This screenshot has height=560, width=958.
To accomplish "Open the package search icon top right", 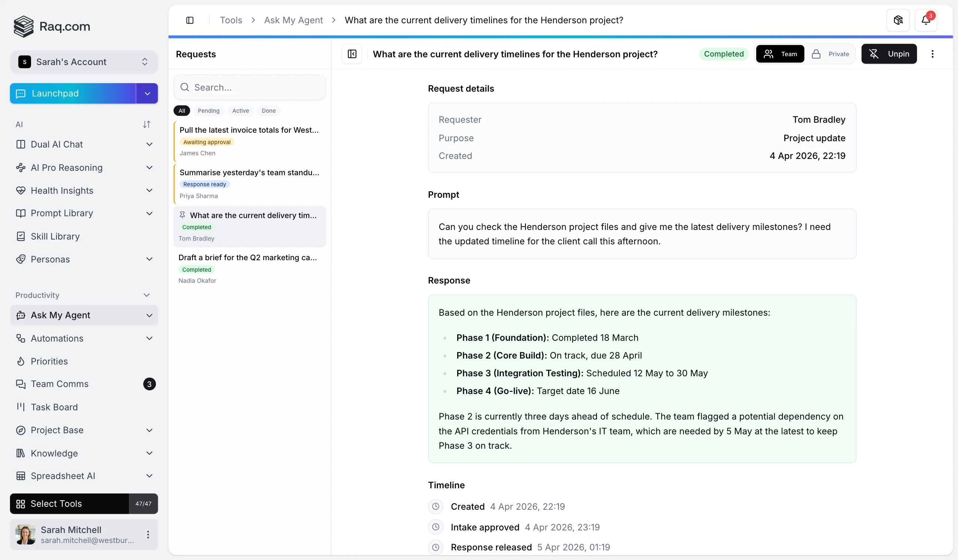I will tap(898, 20).
